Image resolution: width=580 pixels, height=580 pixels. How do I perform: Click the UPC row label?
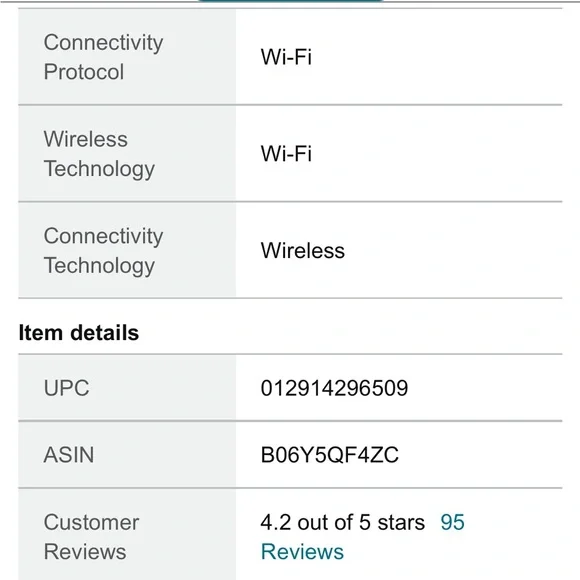(x=67, y=388)
